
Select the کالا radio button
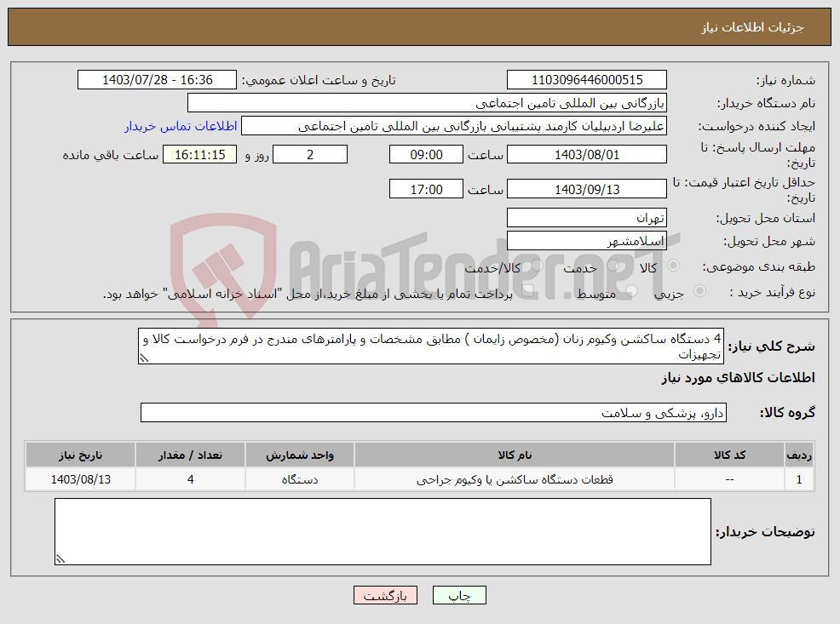673,265
